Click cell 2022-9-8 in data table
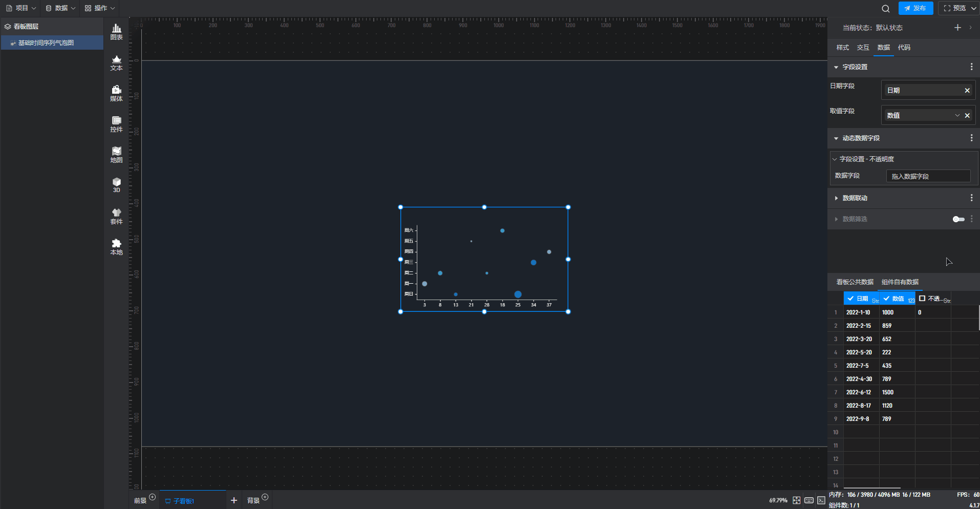 coord(861,419)
